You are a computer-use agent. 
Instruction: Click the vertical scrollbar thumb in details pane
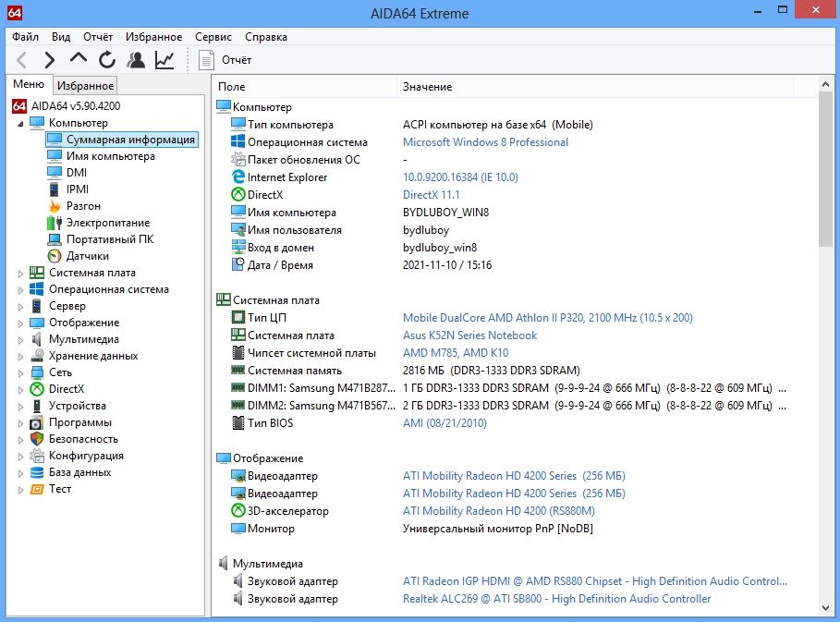coord(825,170)
